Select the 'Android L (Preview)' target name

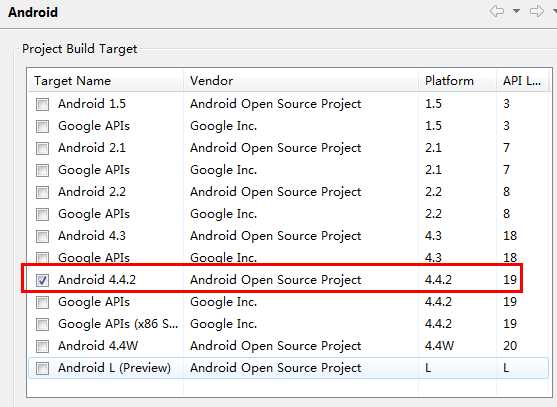coord(114,368)
